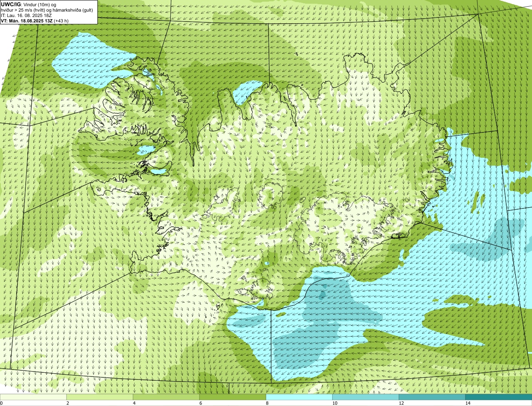Screen dimensions: 532x406
Task: Click the legend scale label "4"
Action: click(x=134, y=403)
